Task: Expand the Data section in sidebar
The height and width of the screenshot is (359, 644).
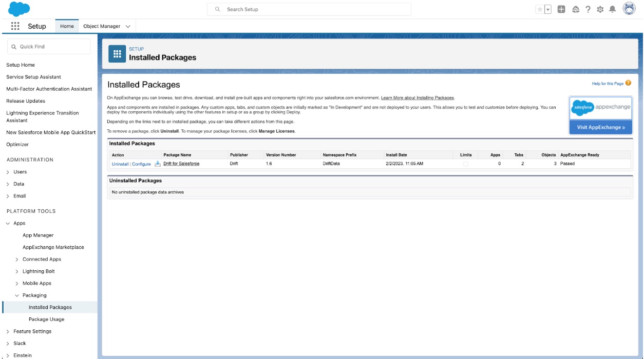Action: coord(8,184)
